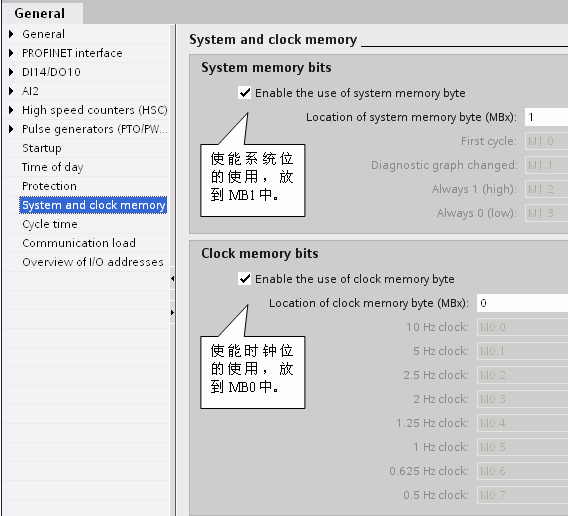Open the Time of day settings
The height and width of the screenshot is (516, 568).
53,167
